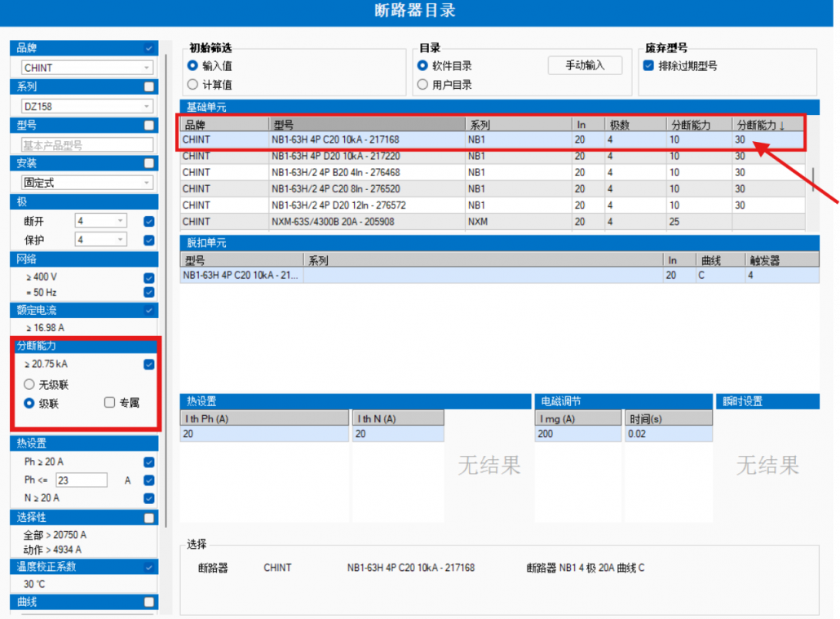840x619 pixels.
Task: Sort by 分断能力 column with arrow
Action: point(767,125)
